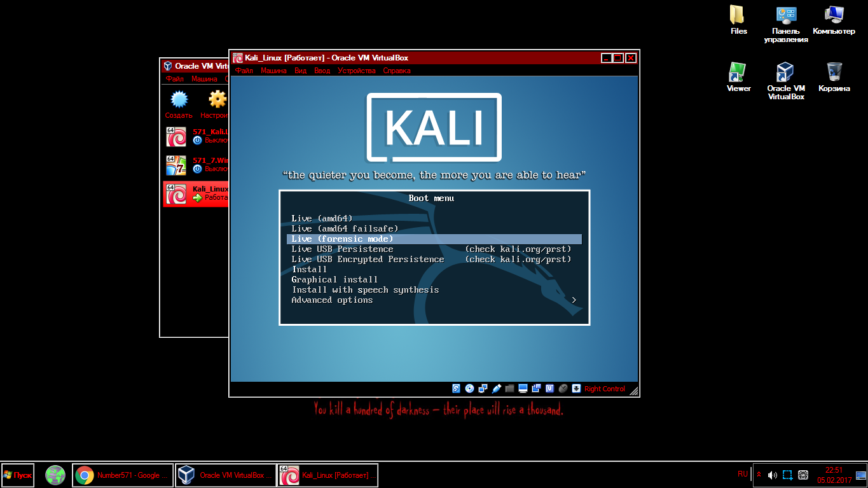Screen dimensions: 868x488
Task: Click the display monitor status icon
Action: pos(523,388)
